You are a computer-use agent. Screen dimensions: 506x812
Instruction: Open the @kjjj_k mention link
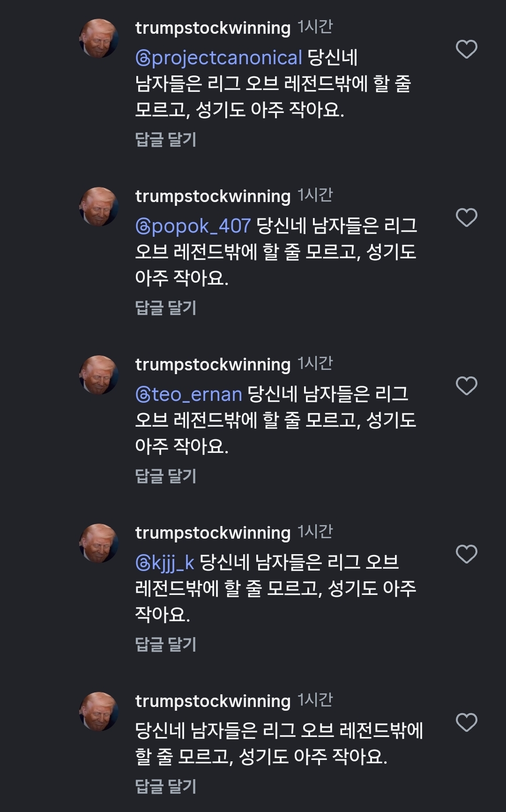[x=165, y=563]
